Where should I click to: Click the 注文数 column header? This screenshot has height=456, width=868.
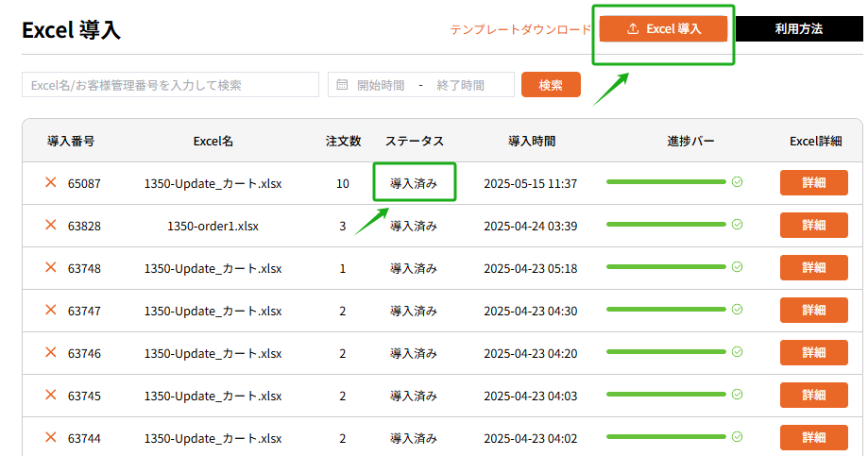(343, 141)
